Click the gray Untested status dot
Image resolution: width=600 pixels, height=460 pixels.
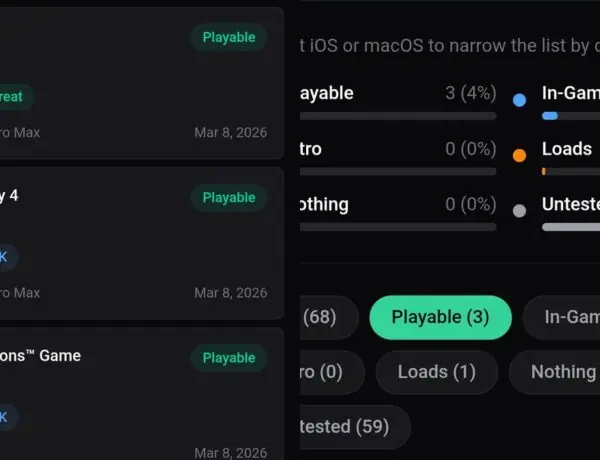[519, 211]
